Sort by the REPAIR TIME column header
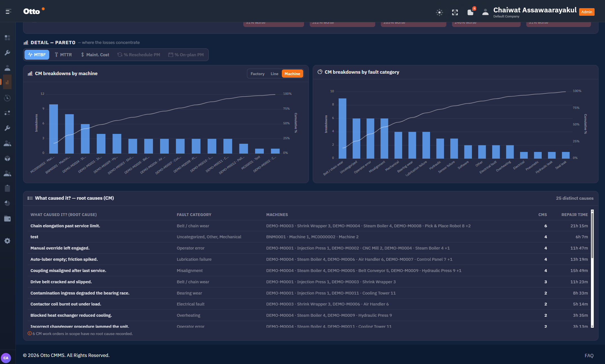Image resolution: width=605 pixels, height=364 pixels. 575,215
